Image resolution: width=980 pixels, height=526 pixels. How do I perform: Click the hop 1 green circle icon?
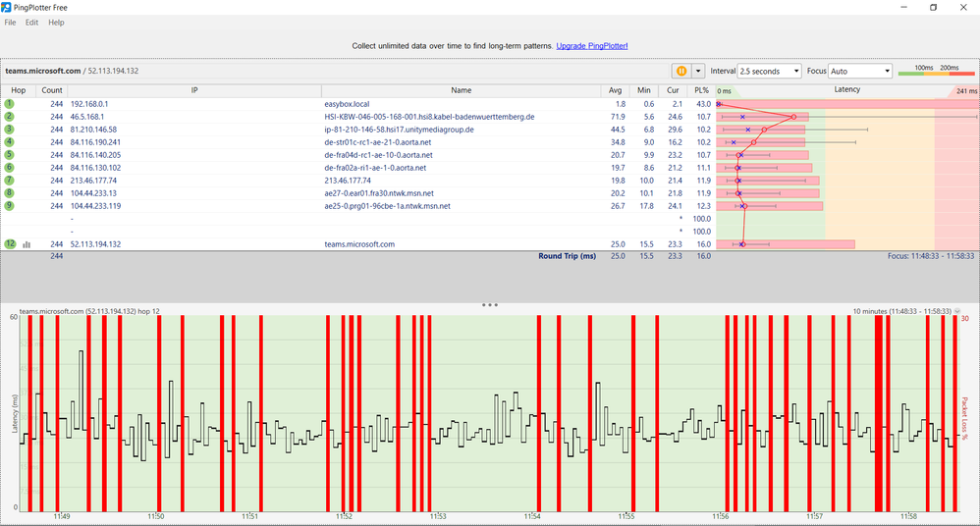tap(10, 104)
